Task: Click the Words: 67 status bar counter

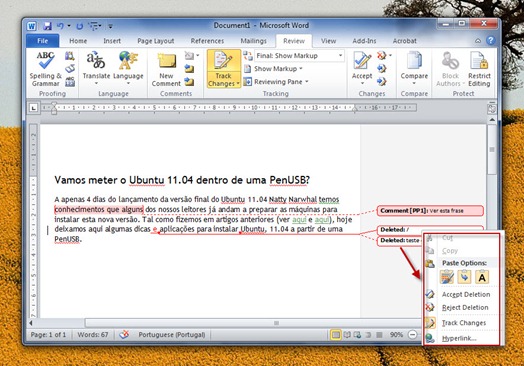Action: tap(93, 335)
